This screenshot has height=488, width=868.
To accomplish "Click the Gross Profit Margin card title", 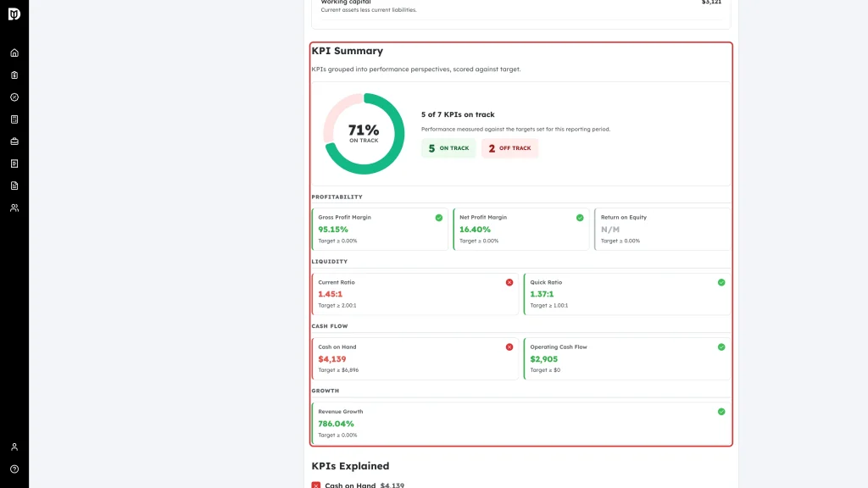I will tap(344, 218).
